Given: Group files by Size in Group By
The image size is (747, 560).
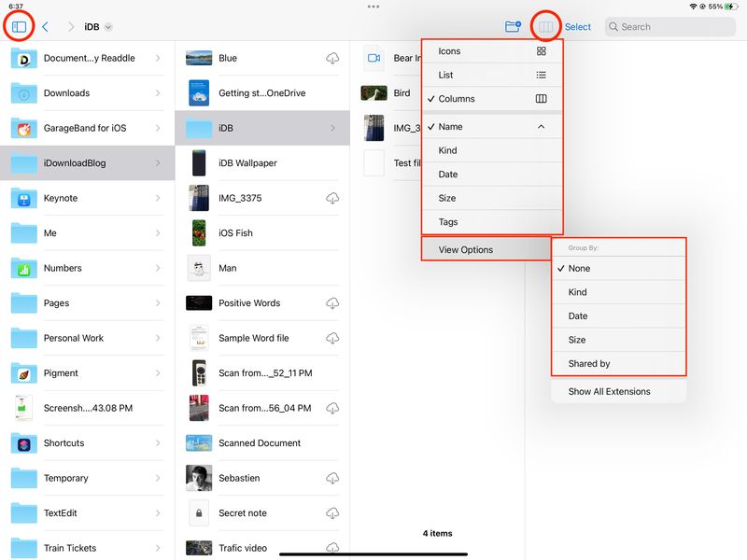Looking at the screenshot, I should (x=618, y=340).
